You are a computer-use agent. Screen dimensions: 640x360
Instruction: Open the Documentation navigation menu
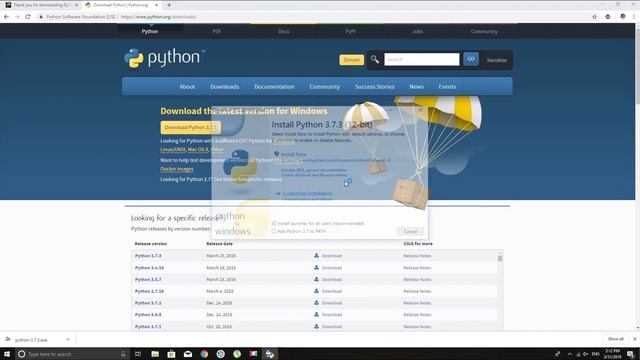(274, 87)
